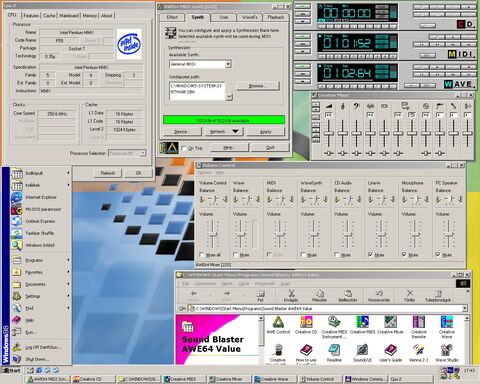Click the Cut (Kivágás) scissors toolbar icon
The height and width of the screenshot is (384, 480).
291,293
